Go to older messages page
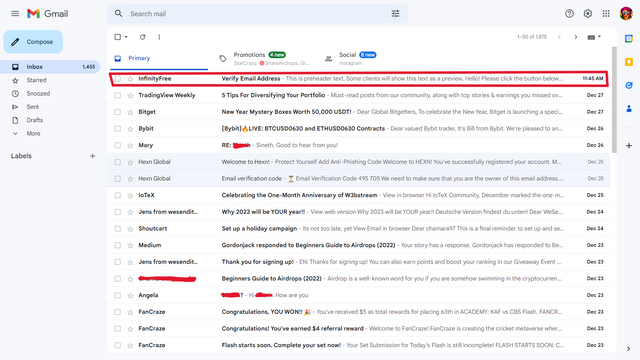The width and height of the screenshot is (640, 360). tap(576, 37)
